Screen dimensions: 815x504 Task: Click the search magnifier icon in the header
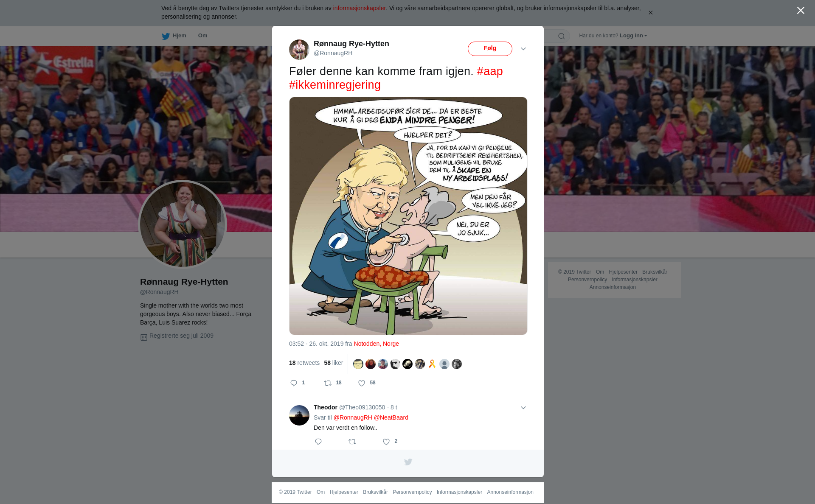(x=562, y=36)
